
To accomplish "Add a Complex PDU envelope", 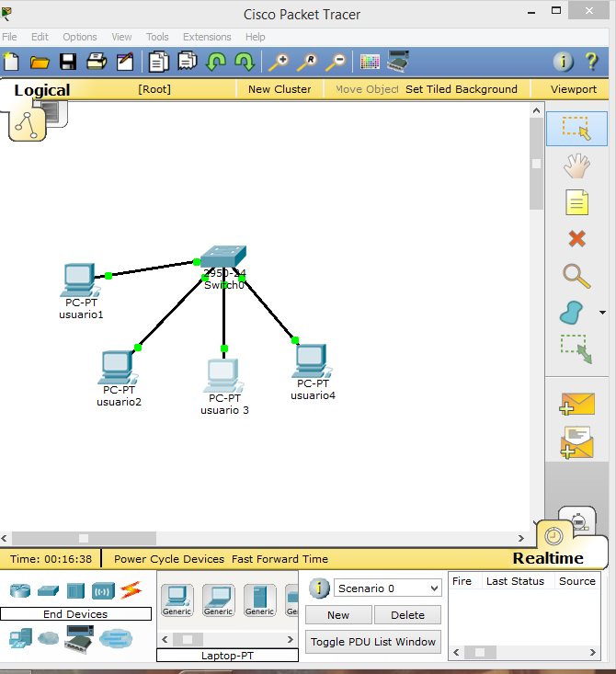I will (x=577, y=442).
